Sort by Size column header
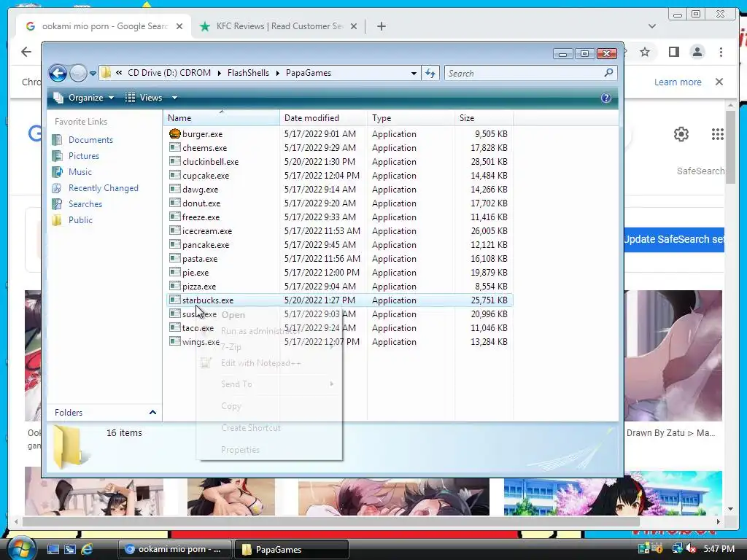Screen dimensions: 747x560 [x=484, y=117]
